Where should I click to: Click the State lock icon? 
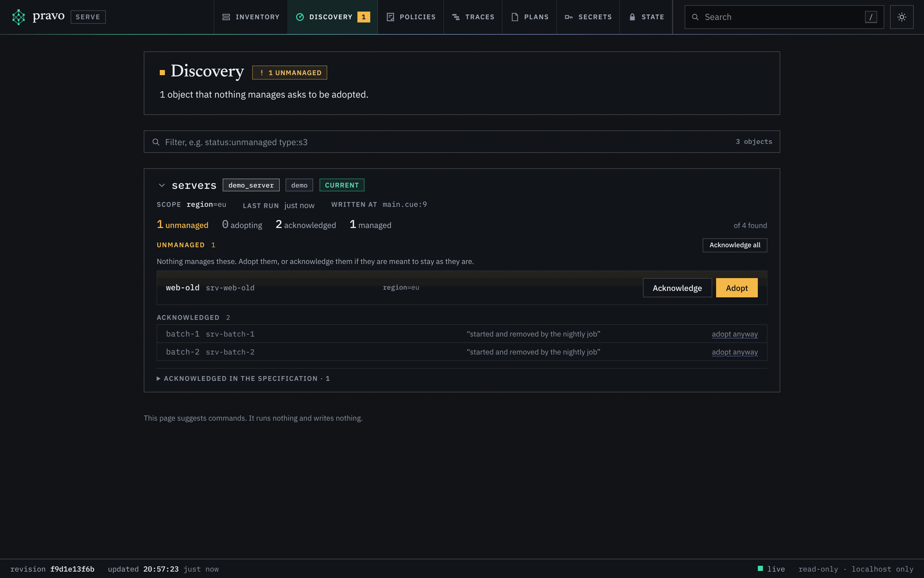tap(632, 17)
